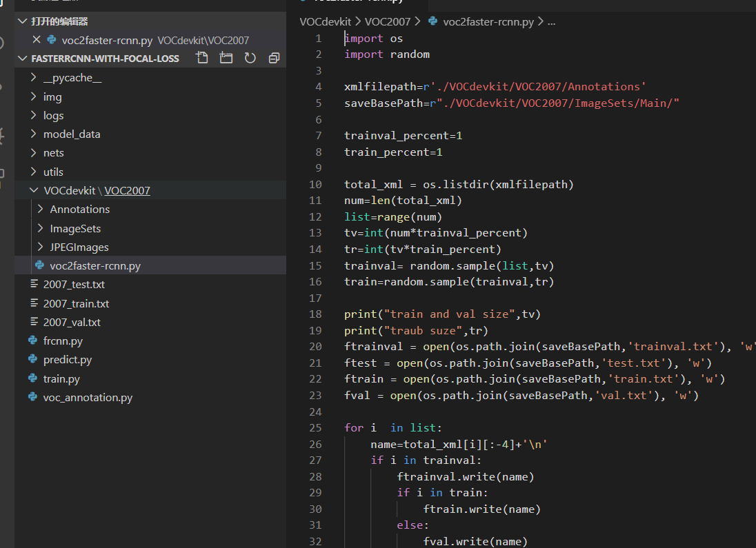Expand the JPEGImages folder
The image size is (756, 548).
click(x=41, y=247)
